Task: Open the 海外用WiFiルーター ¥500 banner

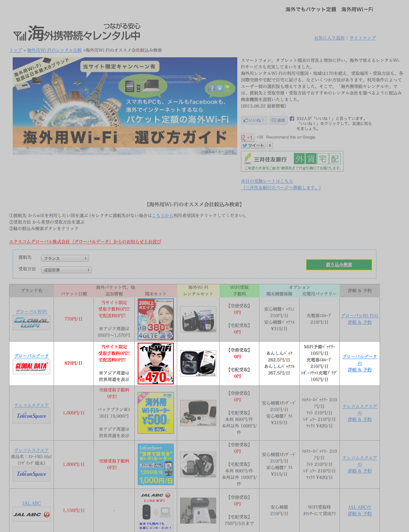Action: [x=156, y=413]
